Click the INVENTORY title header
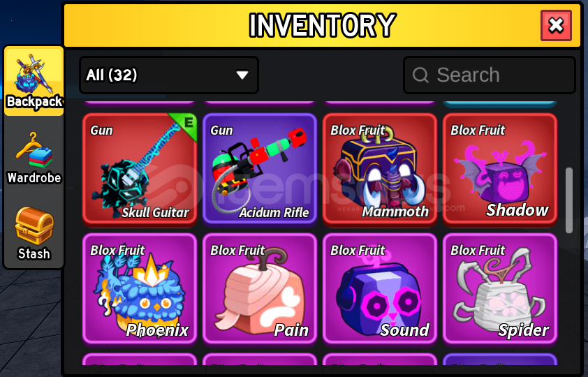Viewport: 588px width, 377px height. click(x=322, y=25)
